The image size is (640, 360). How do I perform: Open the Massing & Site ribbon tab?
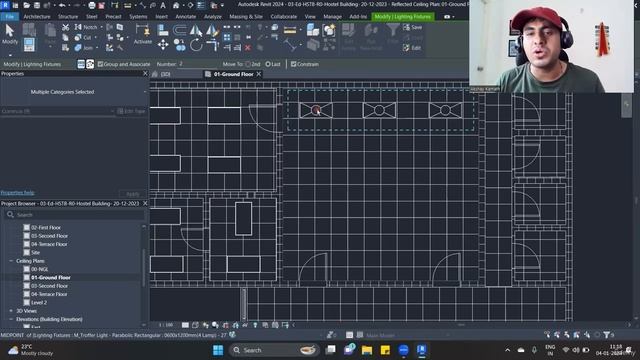pyautogui.click(x=246, y=17)
